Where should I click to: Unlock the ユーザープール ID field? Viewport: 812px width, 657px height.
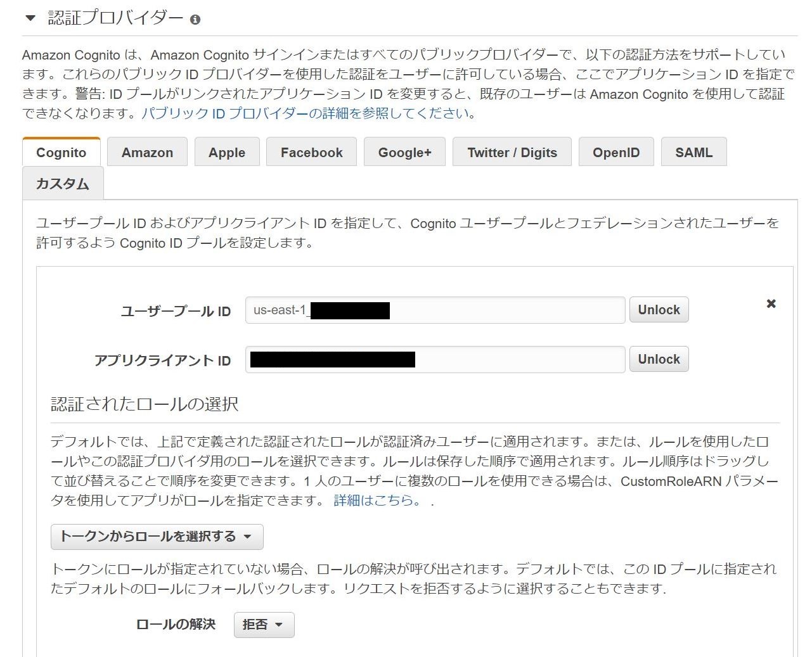[659, 310]
